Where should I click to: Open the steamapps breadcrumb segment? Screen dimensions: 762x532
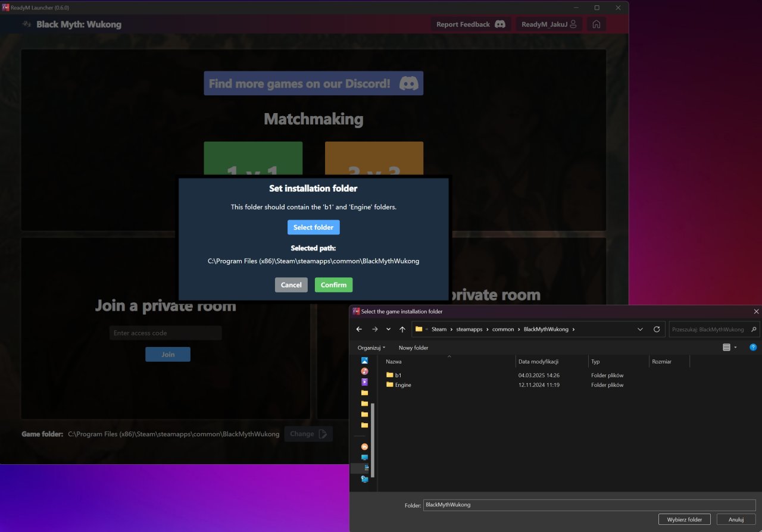coord(470,329)
